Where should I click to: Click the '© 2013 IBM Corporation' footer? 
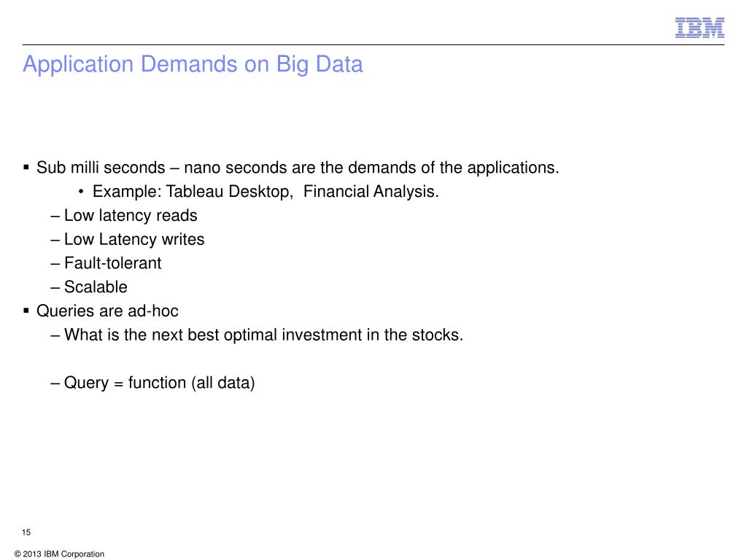60,554
